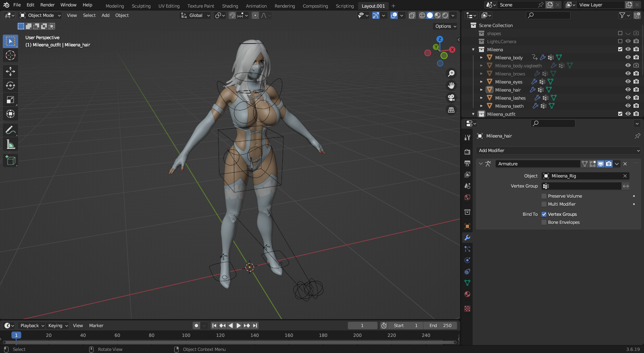Open the Add Modifier dropdown
Viewport: 644px width, 353px height.
tap(558, 150)
